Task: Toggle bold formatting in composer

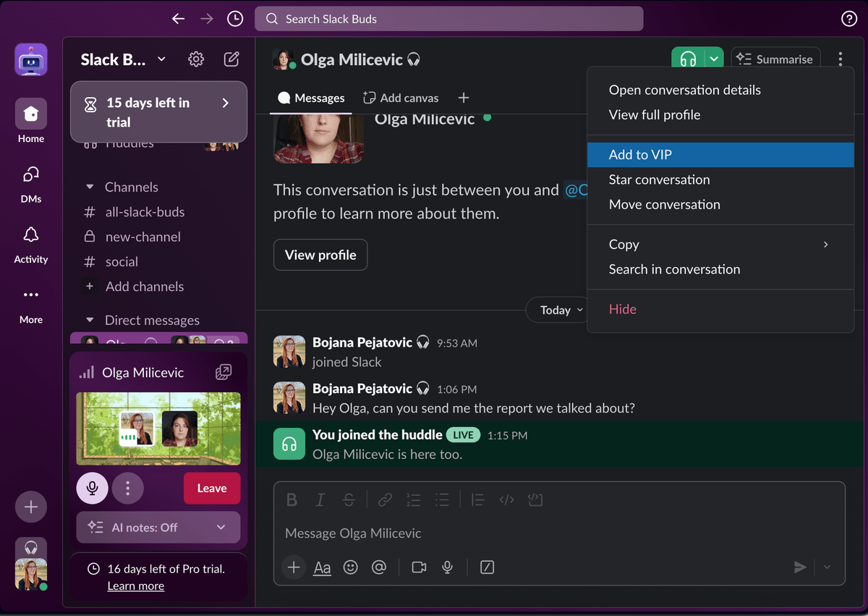Action: coord(292,499)
